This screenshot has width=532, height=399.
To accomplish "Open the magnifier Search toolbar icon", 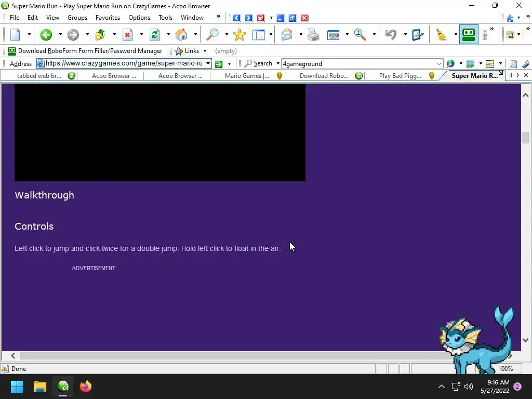I will pyautogui.click(x=212, y=35).
